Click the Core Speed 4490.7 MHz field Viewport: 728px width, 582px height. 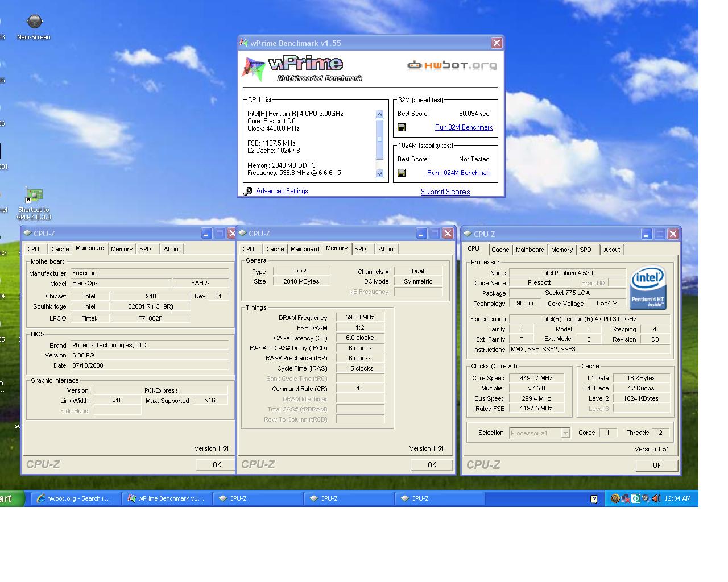click(536, 378)
